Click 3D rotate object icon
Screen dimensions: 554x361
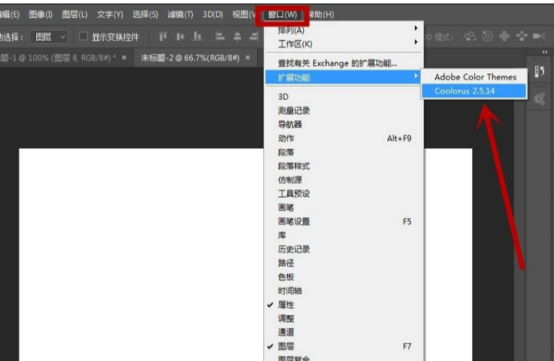click(x=470, y=36)
